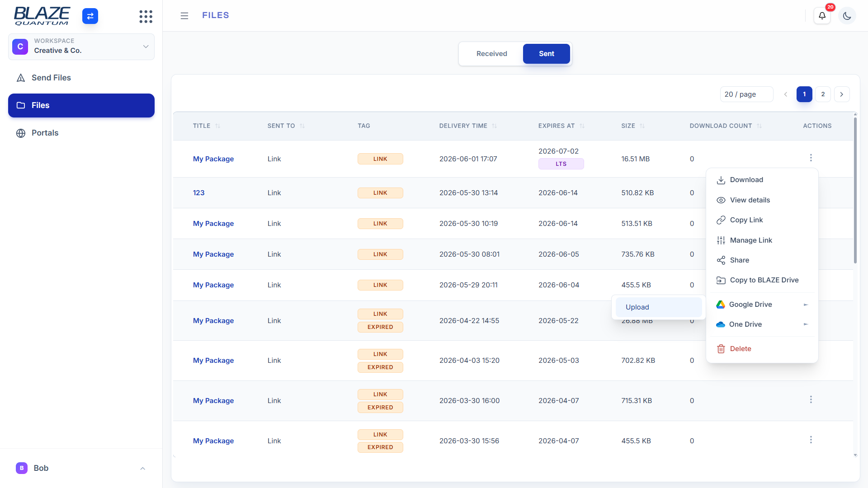The image size is (868, 488).
Task: Expand the Bob user menu
Action: (x=81, y=468)
